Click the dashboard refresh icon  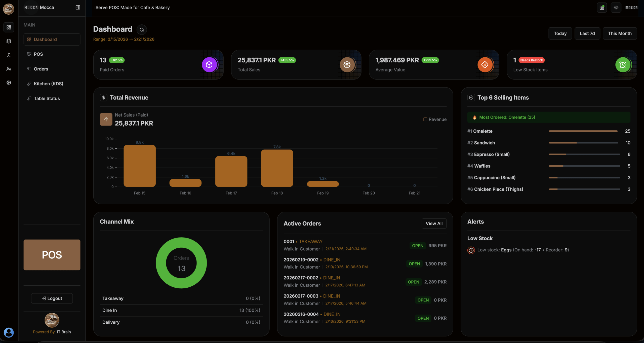(x=142, y=29)
